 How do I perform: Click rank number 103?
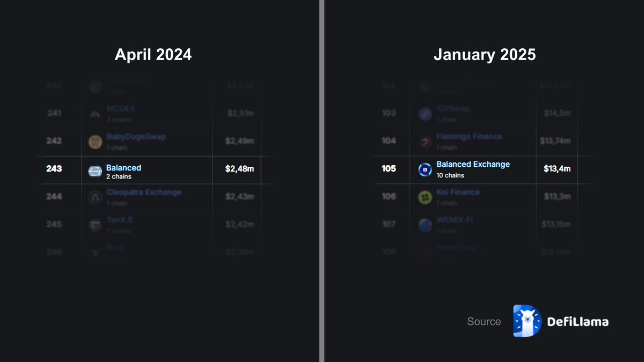[389, 113]
